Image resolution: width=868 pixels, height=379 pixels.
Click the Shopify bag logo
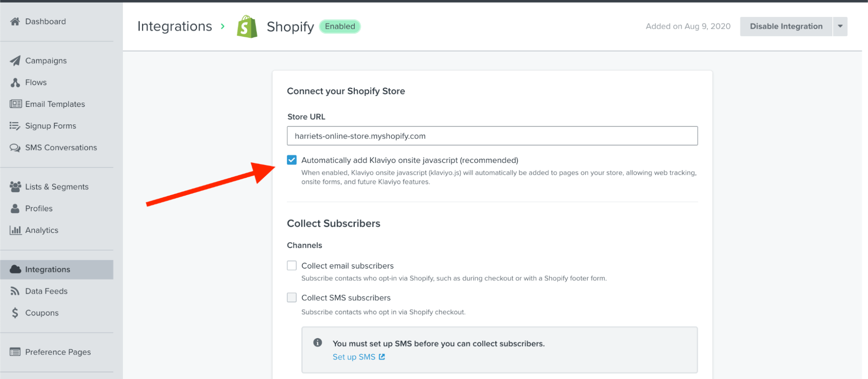click(x=247, y=27)
